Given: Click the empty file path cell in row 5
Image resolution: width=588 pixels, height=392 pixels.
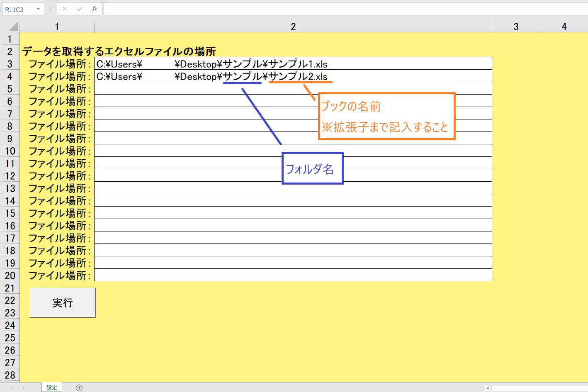Looking at the screenshot, I should point(293,88).
